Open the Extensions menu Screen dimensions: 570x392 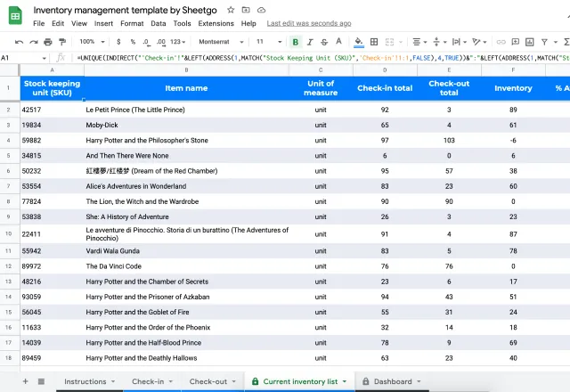216,23
